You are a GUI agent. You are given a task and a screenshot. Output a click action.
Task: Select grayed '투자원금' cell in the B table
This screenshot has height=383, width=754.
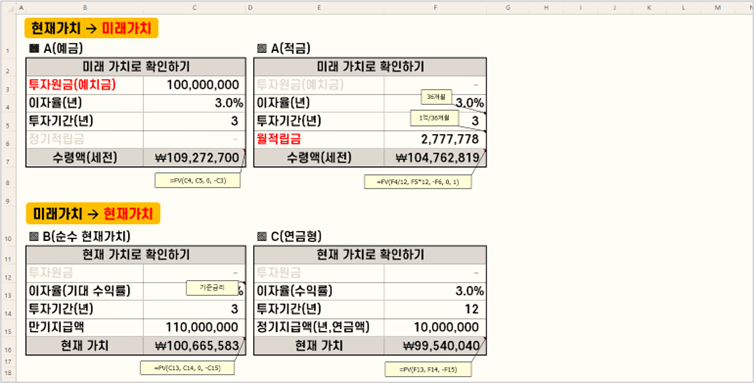[85, 273]
